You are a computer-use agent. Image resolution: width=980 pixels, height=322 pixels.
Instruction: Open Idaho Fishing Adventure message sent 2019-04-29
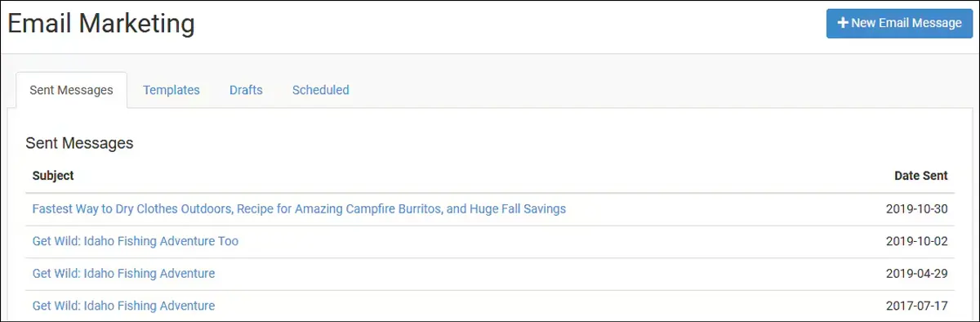point(123,273)
